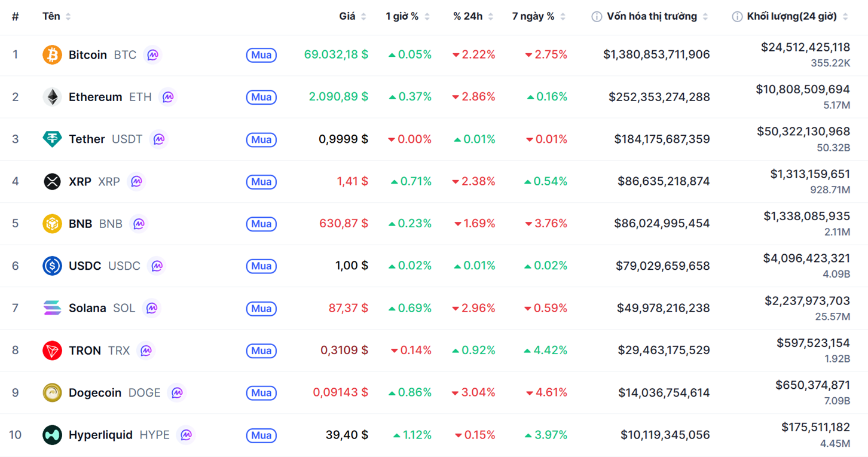Click the USDC market cap $79,029,659,658
This screenshot has width=868, height=457.
663,266
